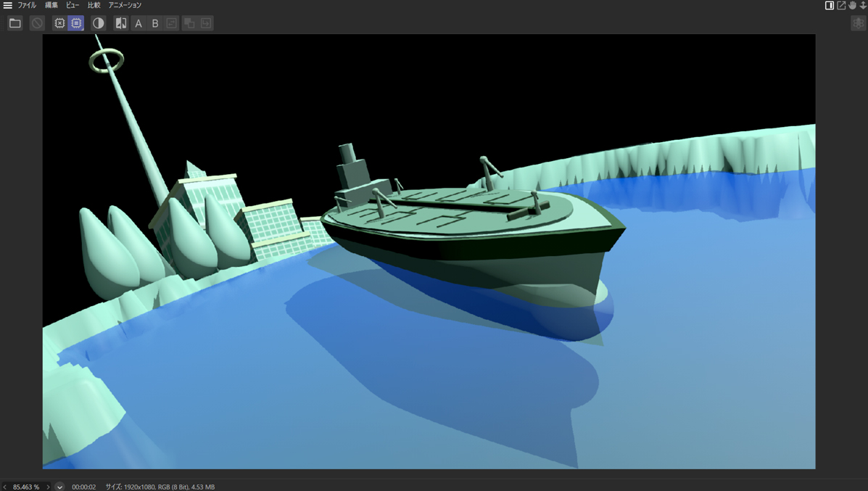This screenshot has width=868, height=491.
Task: Open the アニメーション menu
Action: [125, 5]
